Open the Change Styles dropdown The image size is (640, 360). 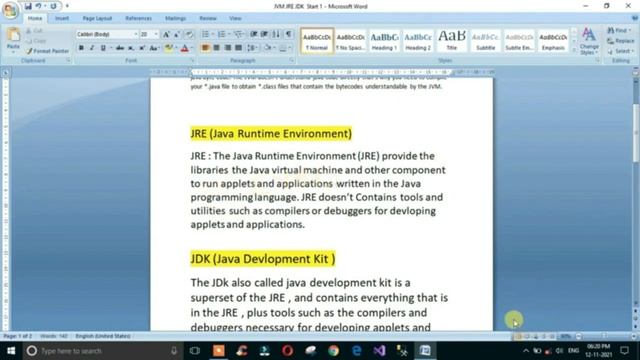589,41
